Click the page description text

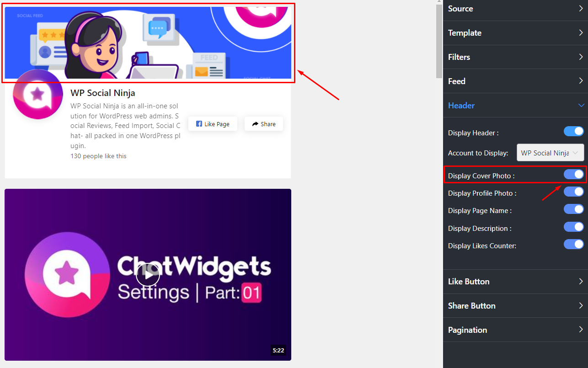[125, 126]
